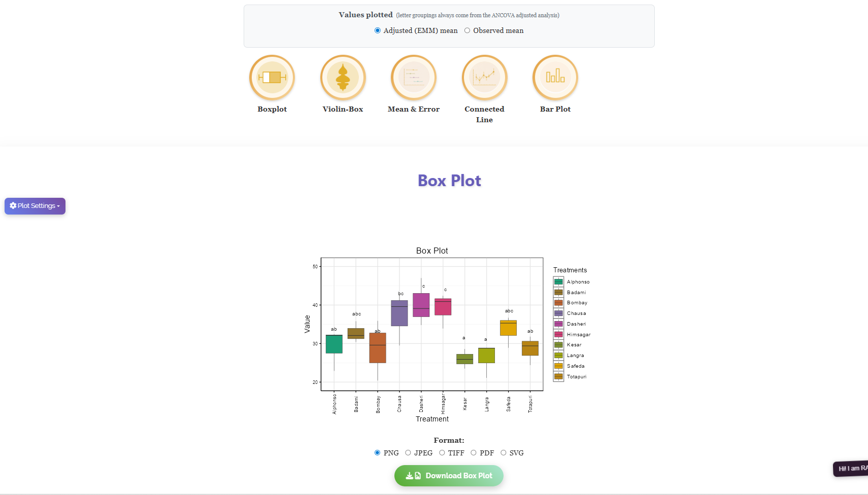Select Observed mean radio option

click(467, 30)
